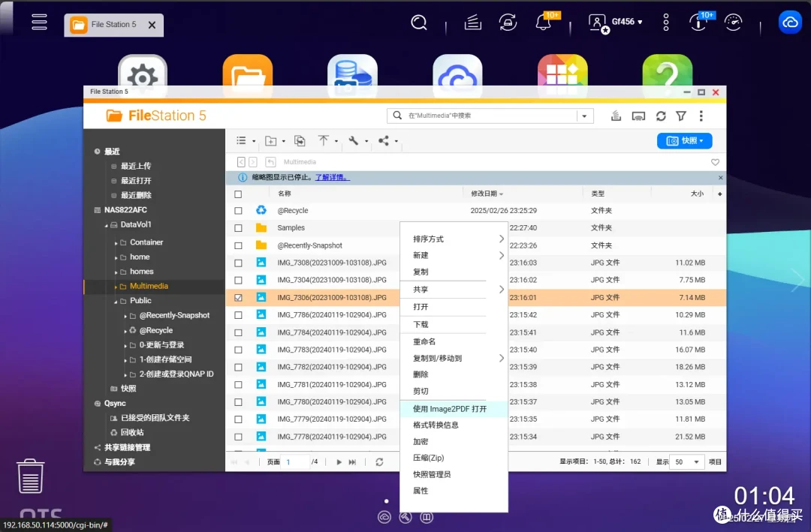Dismiss the thumbnail info banner X

point(720,177)
